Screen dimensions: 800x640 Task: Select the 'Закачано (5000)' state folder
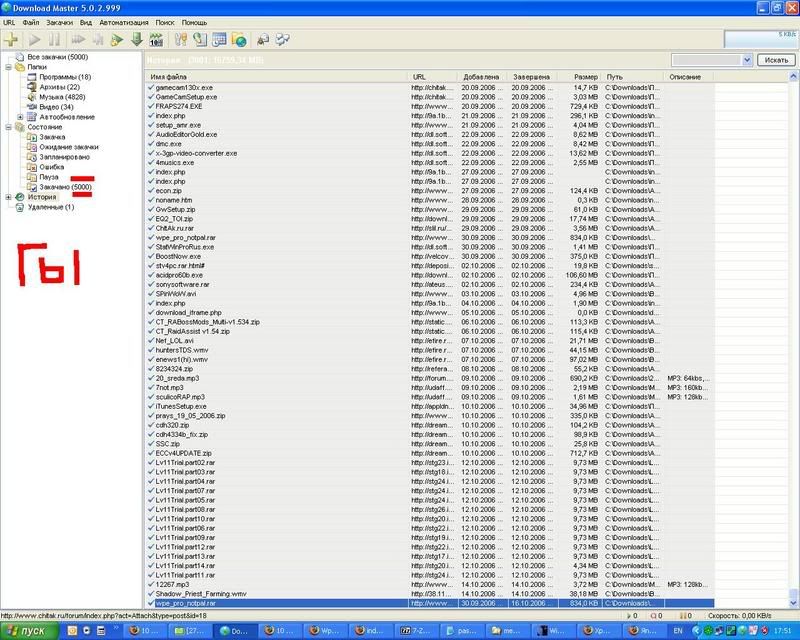click(x=65, y=187)
